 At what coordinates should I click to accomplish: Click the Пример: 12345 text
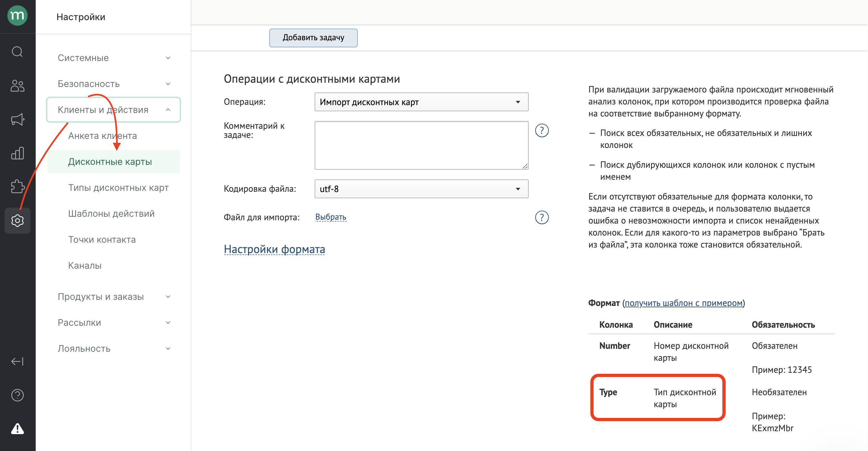pos(782,370)
